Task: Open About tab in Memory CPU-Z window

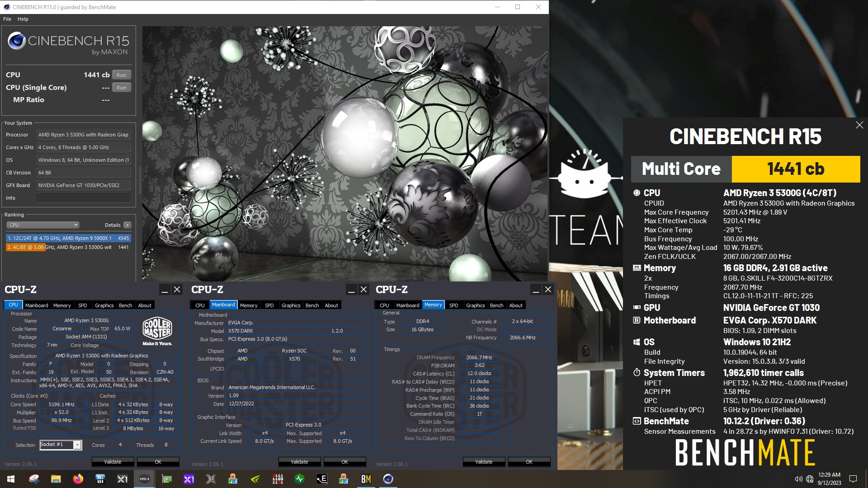Action: click(x=516, y=305)
